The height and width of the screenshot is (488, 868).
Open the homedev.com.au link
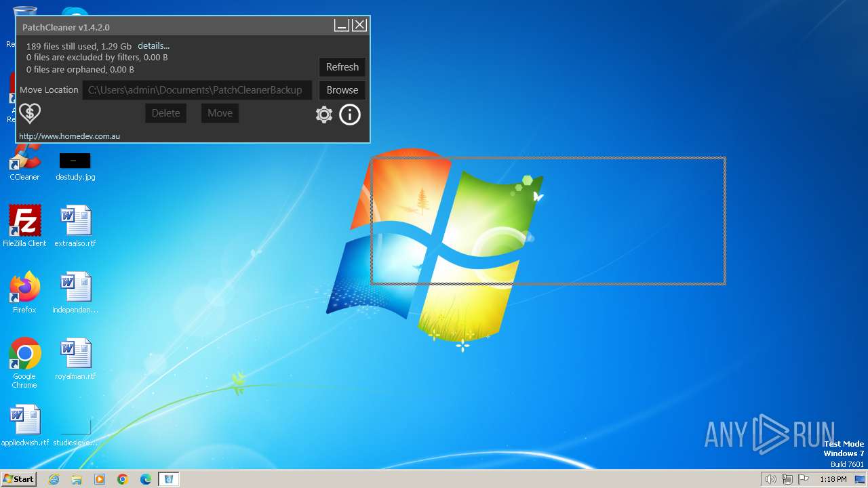coord(69,136)
